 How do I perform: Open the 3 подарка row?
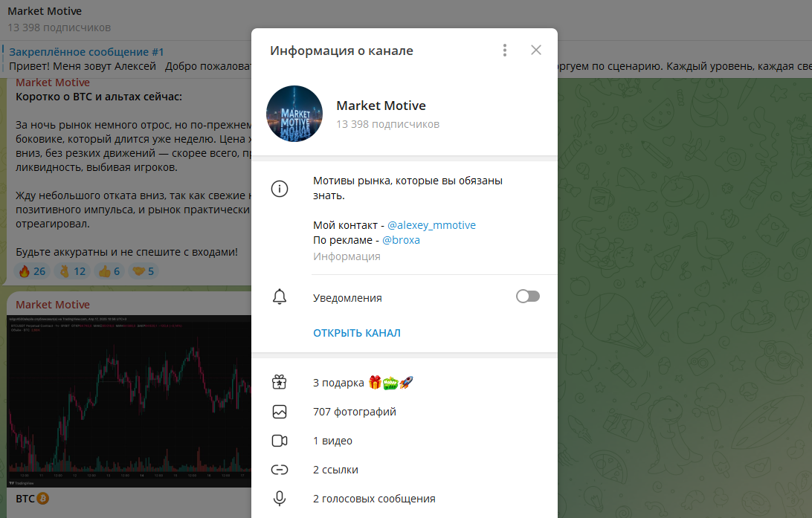click(x=405, y=383)
